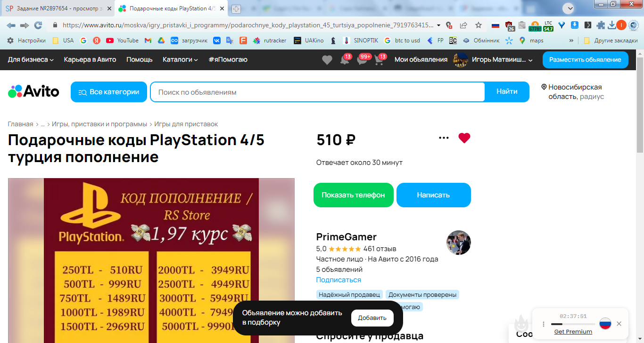
Task: Open browser downloads arrow icon
Action: (x=611, y=25)
